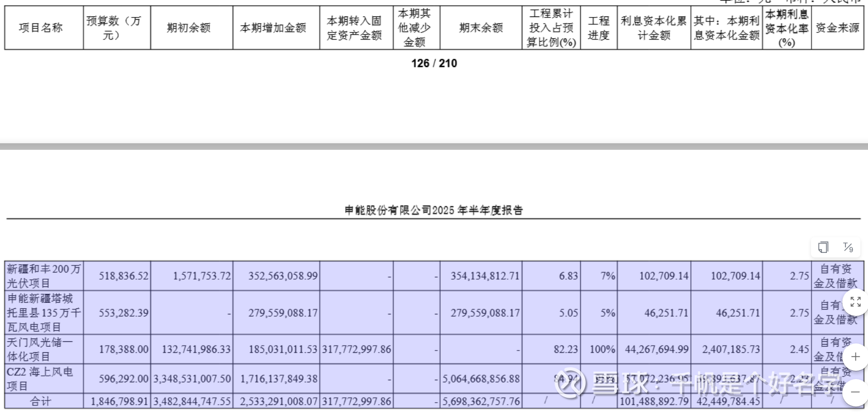Click the budget value 596,292.00
Image resolution: width=868 pixels, height=412 pixels.
click(123, 379)
